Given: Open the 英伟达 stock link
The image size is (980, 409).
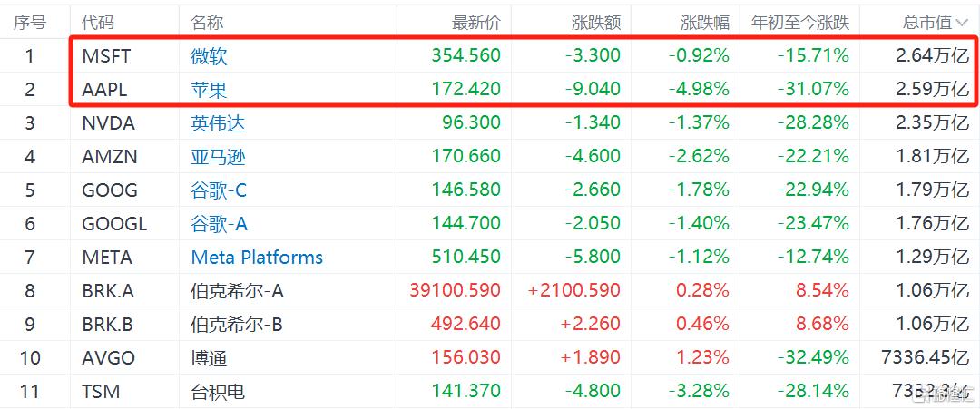Looking at the screenshot, I should point(218,123).
